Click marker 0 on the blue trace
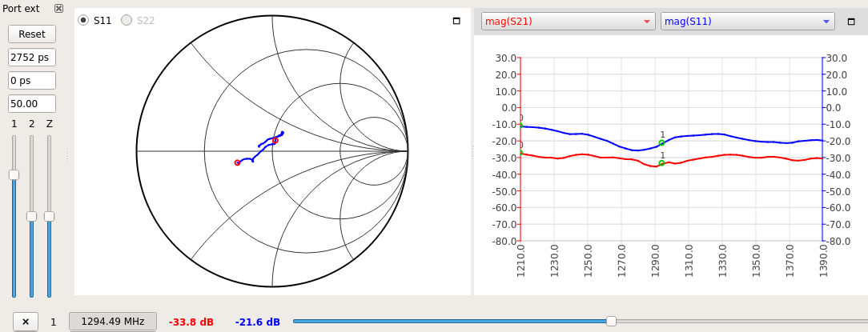 tap(520, 126)
